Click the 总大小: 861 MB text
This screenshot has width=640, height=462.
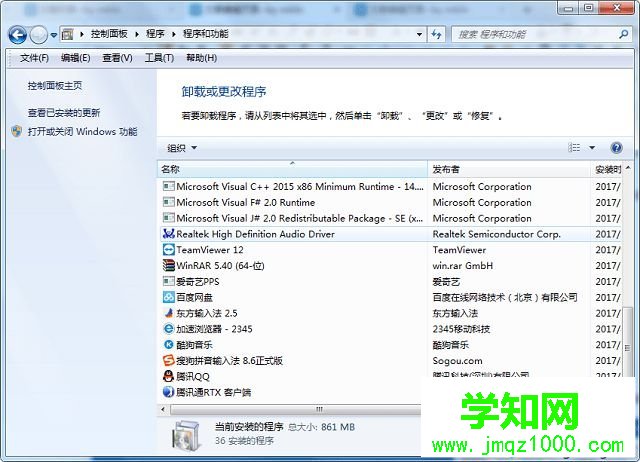pos(322,427)
